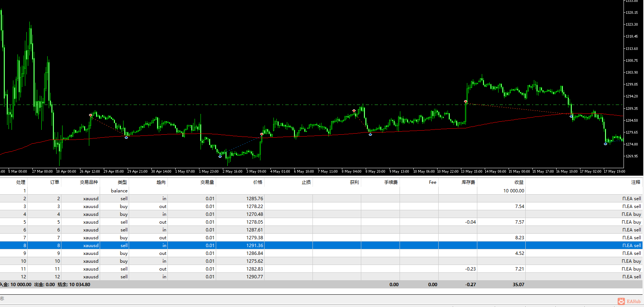This screenshot has width=644, height=307.
Task: Select highlighted deal row priced 1291.36
Action: 260,245
